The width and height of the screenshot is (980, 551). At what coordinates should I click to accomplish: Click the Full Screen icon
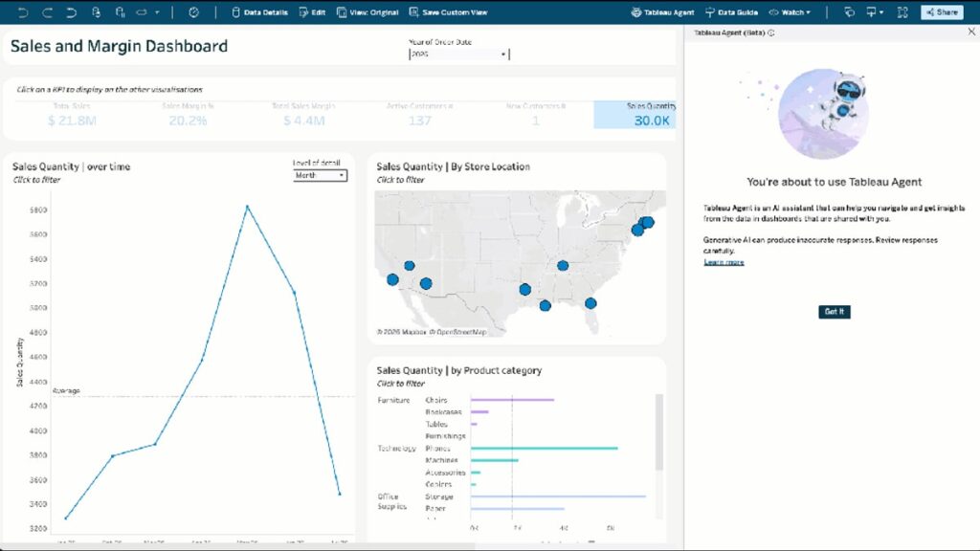[902, 12]
